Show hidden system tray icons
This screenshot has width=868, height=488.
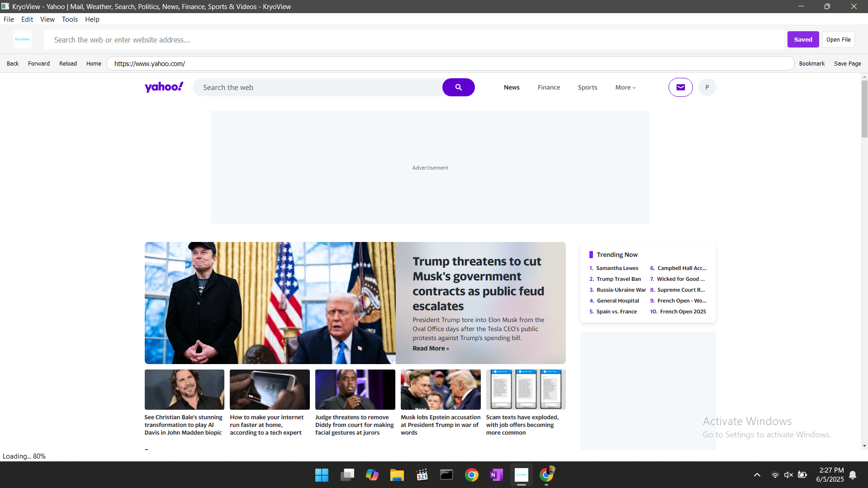tap(757, 475)
